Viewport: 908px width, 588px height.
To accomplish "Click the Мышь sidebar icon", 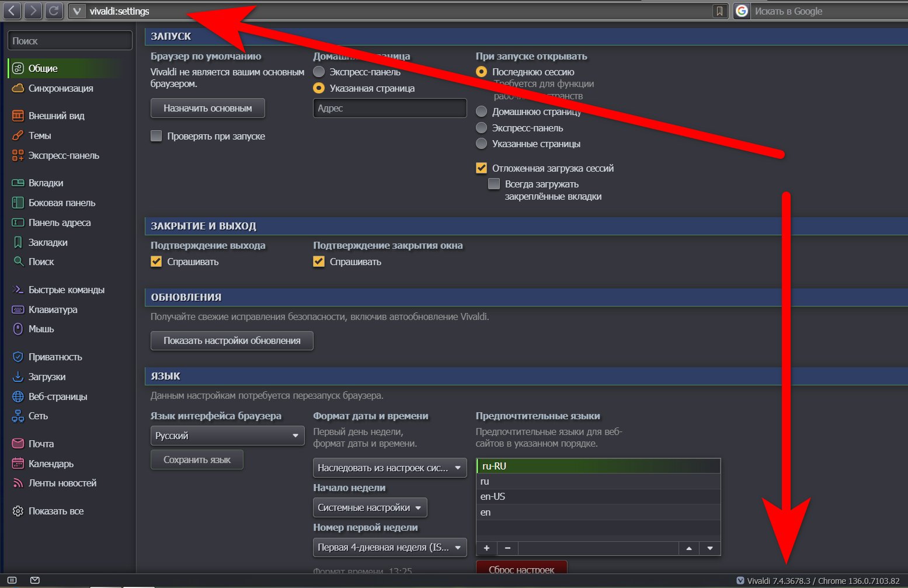I will click(x=18, y=329).
